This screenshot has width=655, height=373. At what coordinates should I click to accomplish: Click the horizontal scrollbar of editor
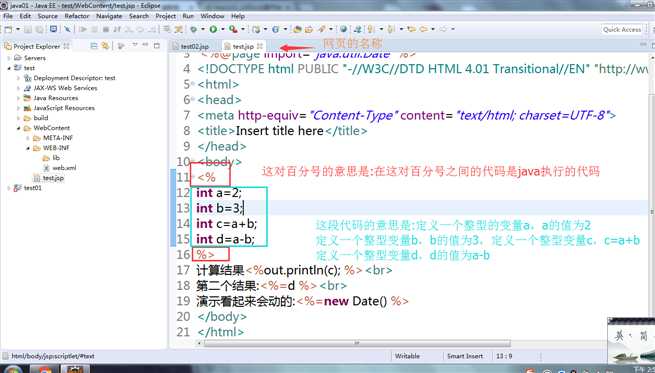click(x=357, y=343)
